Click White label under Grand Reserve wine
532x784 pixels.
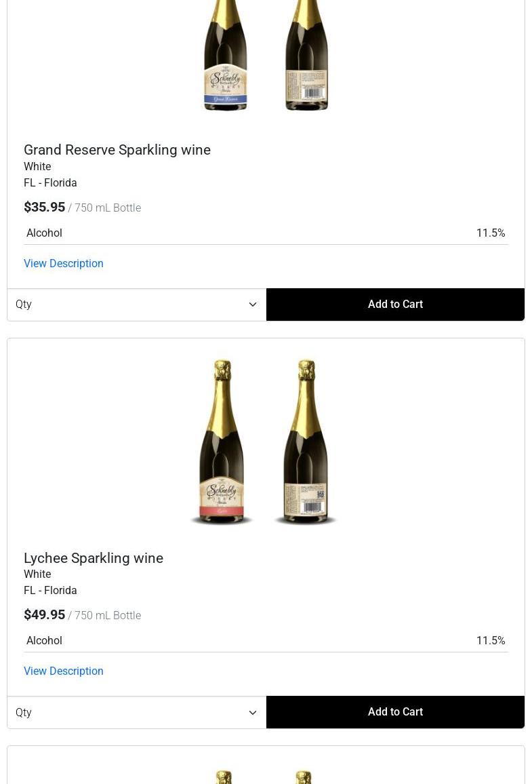(37, 166)
